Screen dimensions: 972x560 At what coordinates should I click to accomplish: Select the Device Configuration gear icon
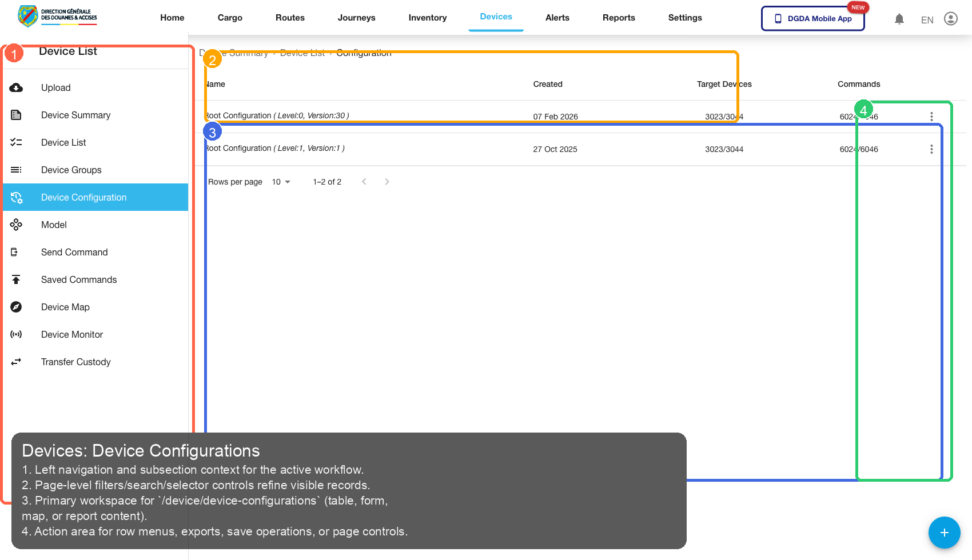click(x=16, y=197)
